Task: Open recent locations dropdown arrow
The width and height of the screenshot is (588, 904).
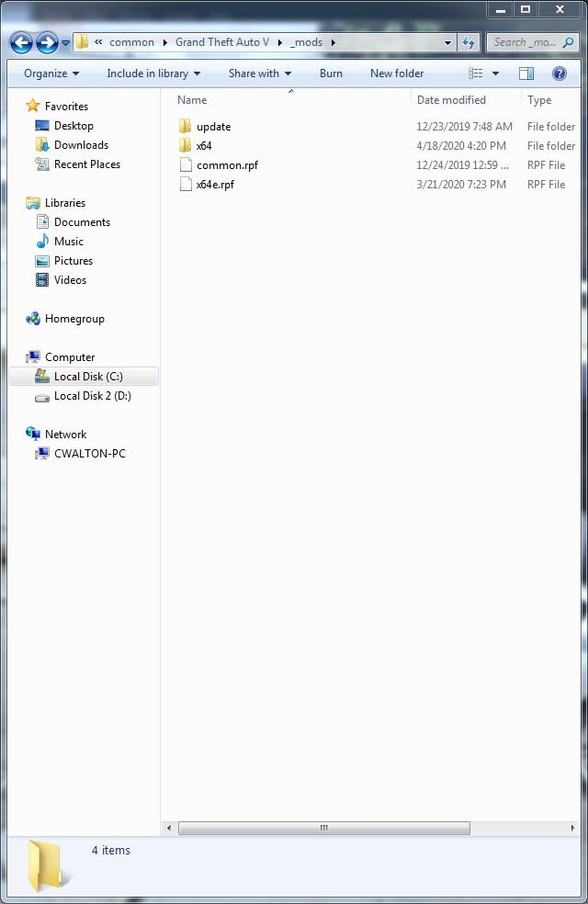Action: point(65,43)
